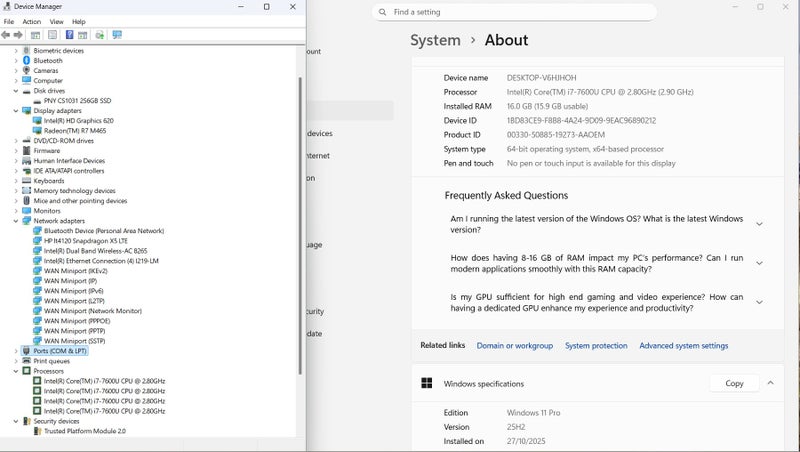Open the Properties toolbar icon
The height and width of the screenshot is (452, 800).
coord(51,35)
